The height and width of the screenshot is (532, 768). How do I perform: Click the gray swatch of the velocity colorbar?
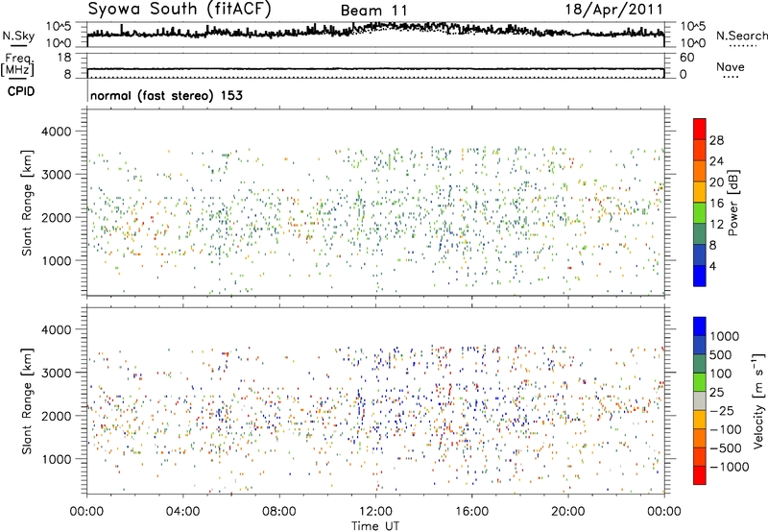(700, 400)
